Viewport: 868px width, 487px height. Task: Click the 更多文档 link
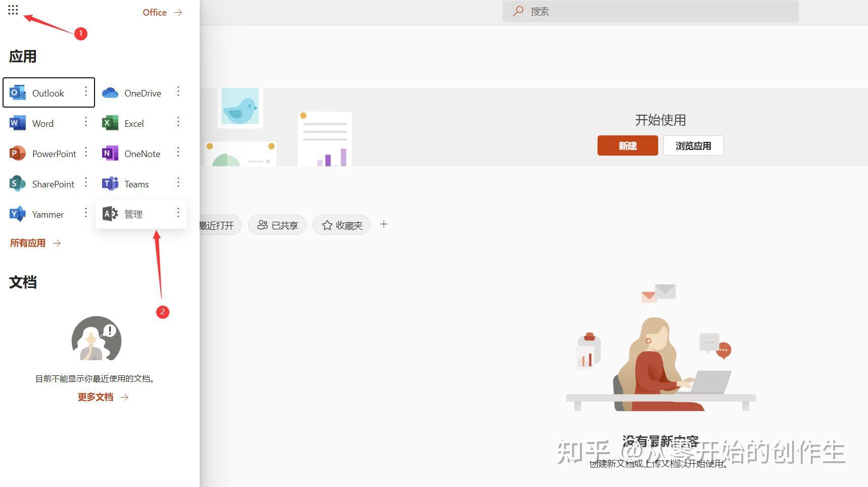pos(96,397)
